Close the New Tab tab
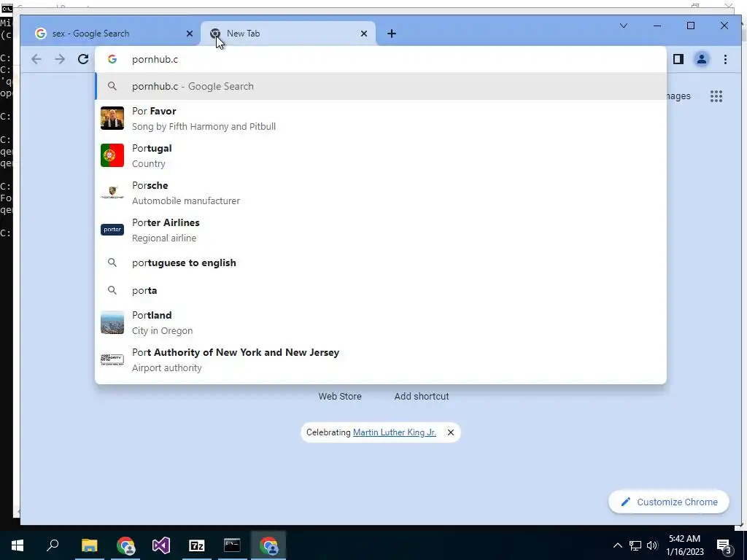 point(364,34)
